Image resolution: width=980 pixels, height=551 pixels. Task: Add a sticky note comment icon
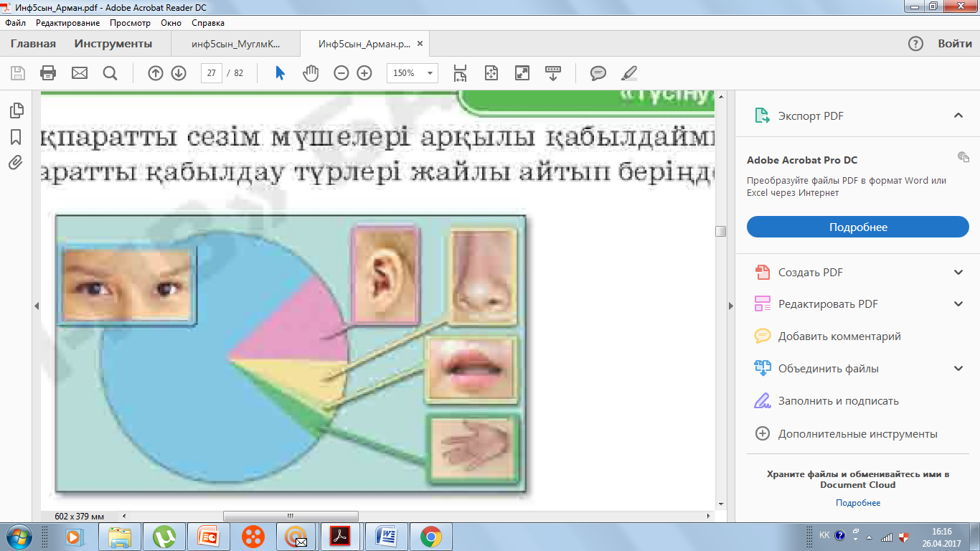pyautogui.click(x=598, y=73)
